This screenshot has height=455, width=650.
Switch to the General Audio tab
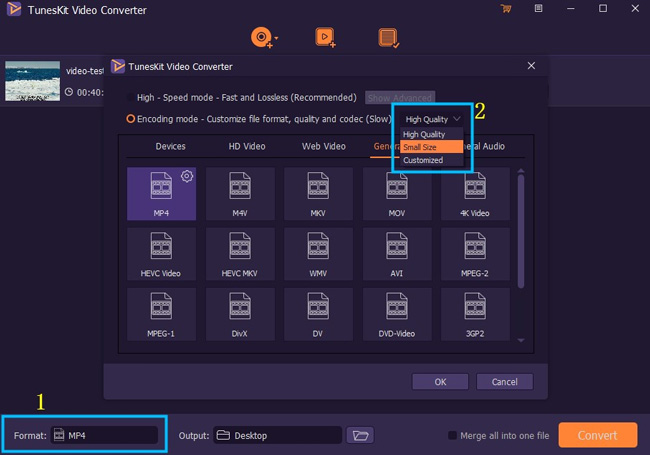pyautogui.click(x=484, y=146)
